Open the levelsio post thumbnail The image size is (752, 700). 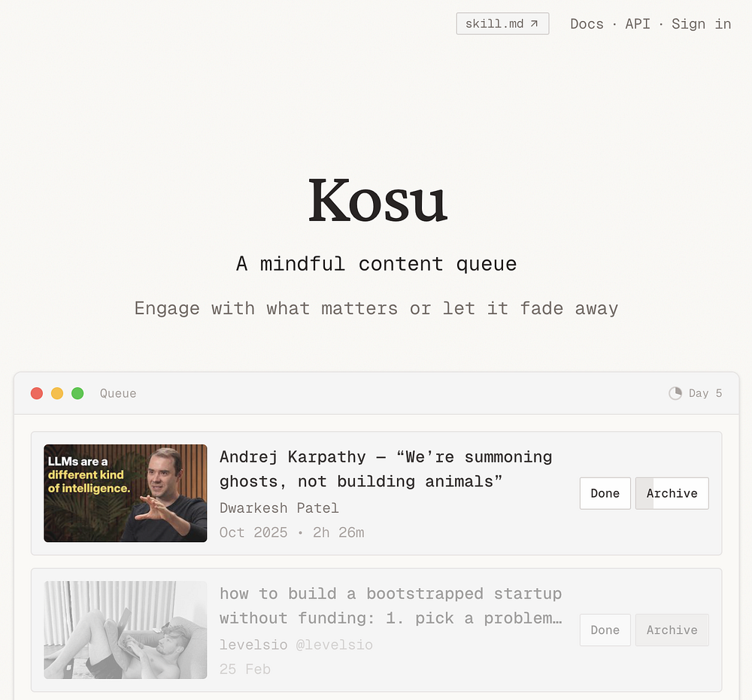point(126,630)
